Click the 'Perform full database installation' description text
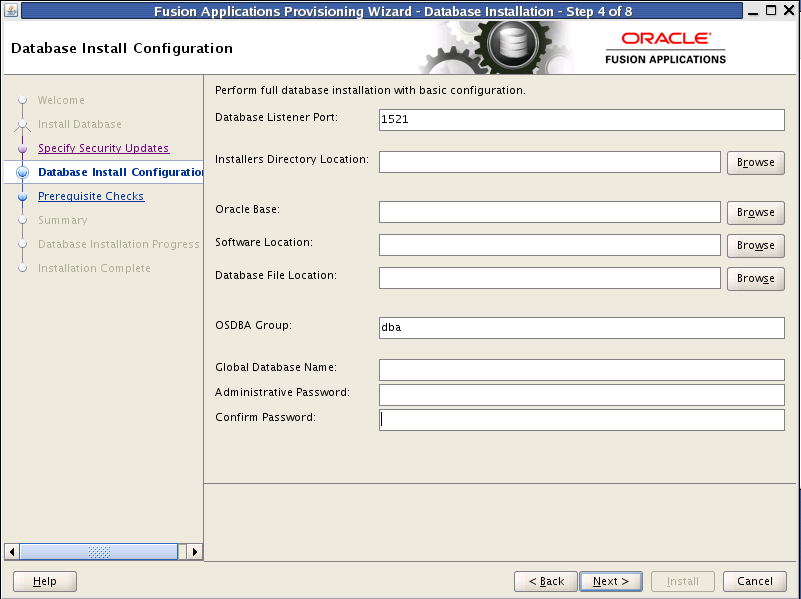 coord(370,90)
